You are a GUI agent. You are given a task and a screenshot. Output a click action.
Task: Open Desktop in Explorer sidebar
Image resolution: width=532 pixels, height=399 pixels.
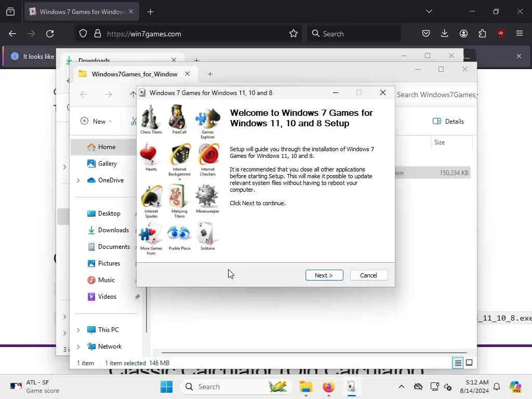103,214
